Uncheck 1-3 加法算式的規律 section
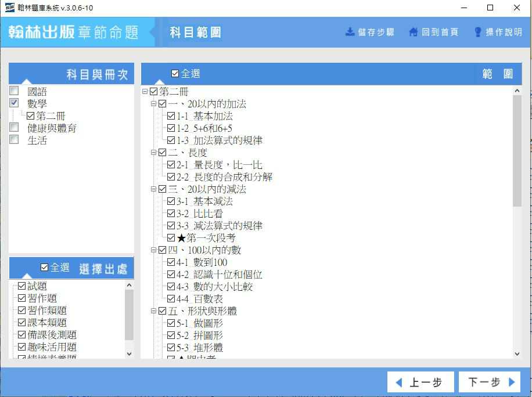 click(x=171, y=140)
